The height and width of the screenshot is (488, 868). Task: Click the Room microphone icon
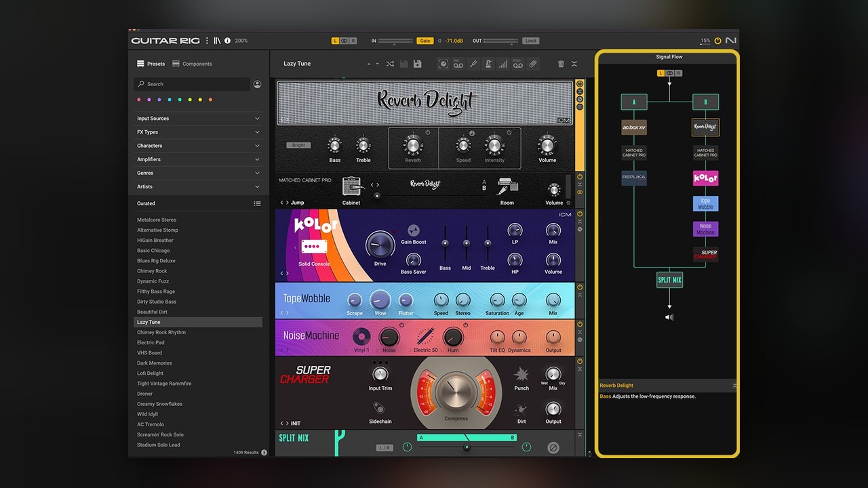click(x=507, y=186)
